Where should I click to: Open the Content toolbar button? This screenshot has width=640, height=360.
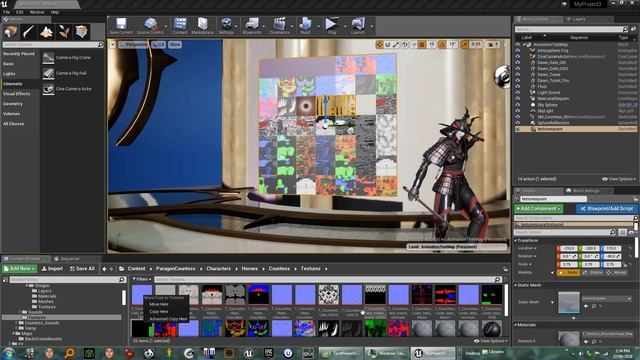[180, 26]
